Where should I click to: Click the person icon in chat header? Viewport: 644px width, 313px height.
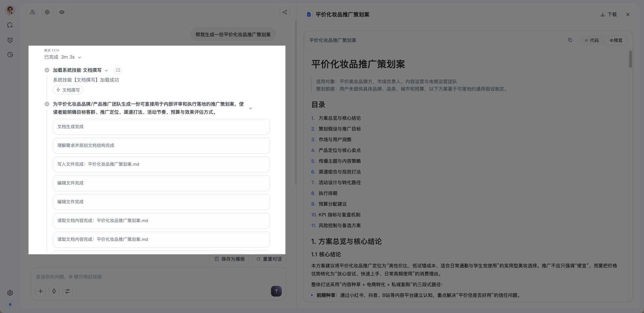click(33, 12)
